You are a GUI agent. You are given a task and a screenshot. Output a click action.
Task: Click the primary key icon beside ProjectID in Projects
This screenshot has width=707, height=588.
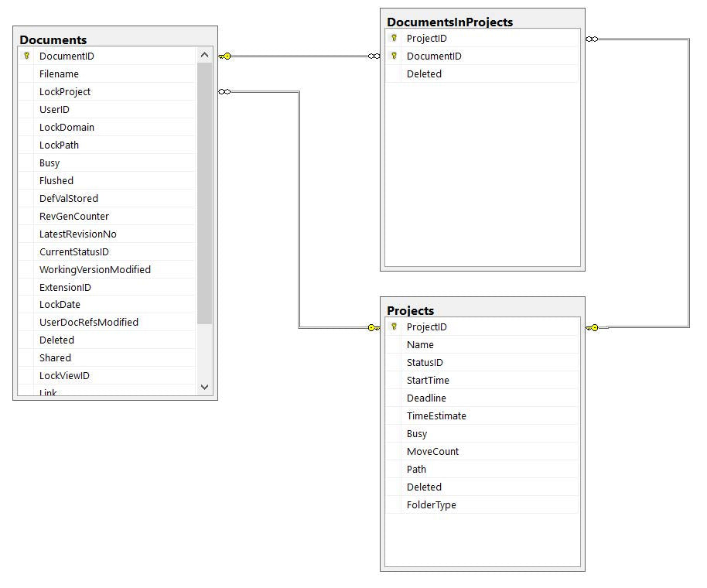tap(394, 326)
